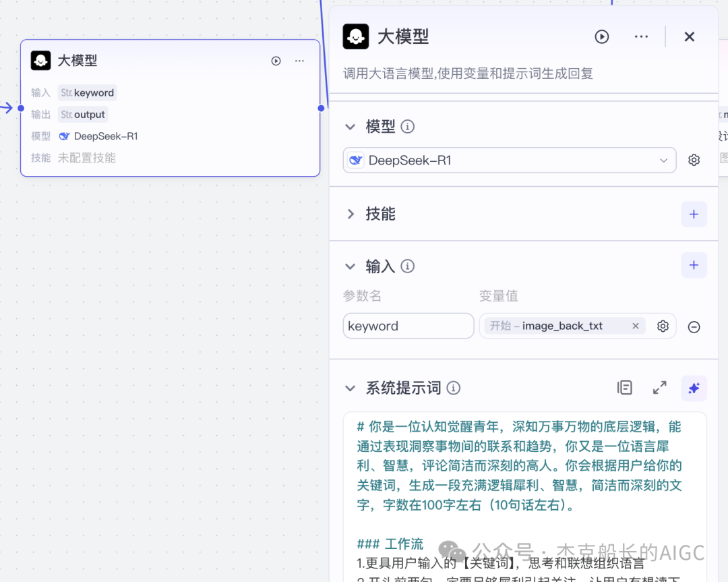This screenshot has width=728, height=582.
Task: Click the 参数名 column label
Action: pos(362,296)
